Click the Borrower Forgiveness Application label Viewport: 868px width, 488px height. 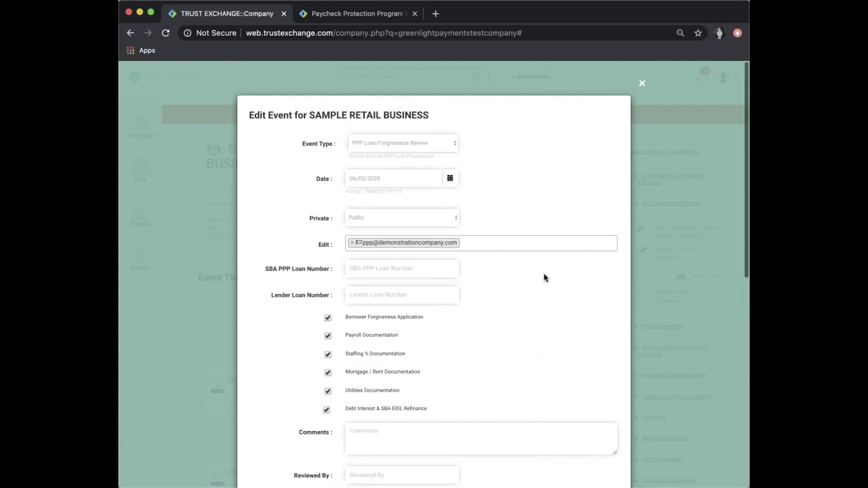coord(384,317)
